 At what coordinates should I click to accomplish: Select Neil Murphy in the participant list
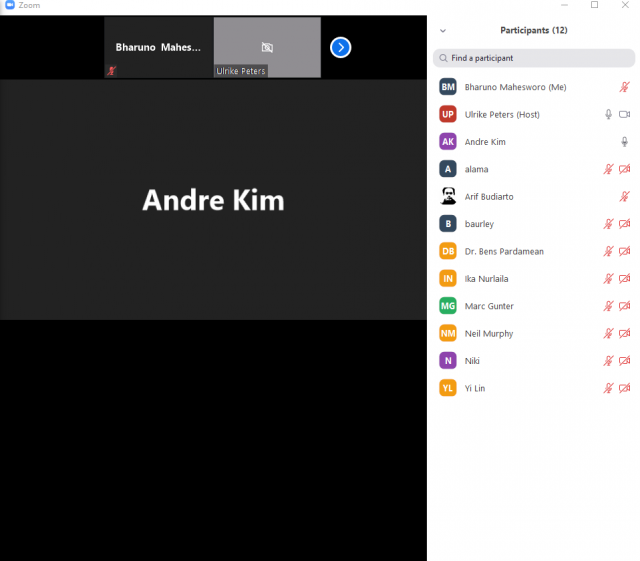tap(489, 334)
